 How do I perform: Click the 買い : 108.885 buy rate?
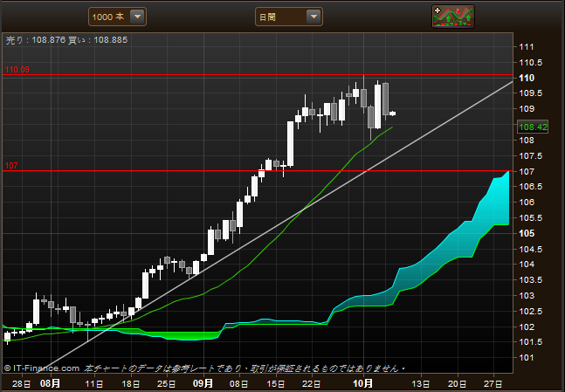[98, 40]
